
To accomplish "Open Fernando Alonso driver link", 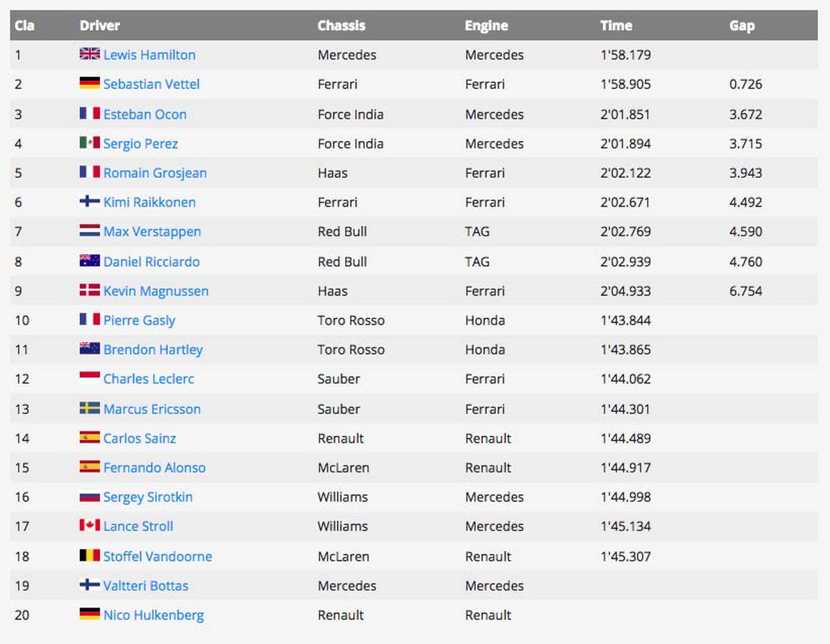I will (154, 468).
